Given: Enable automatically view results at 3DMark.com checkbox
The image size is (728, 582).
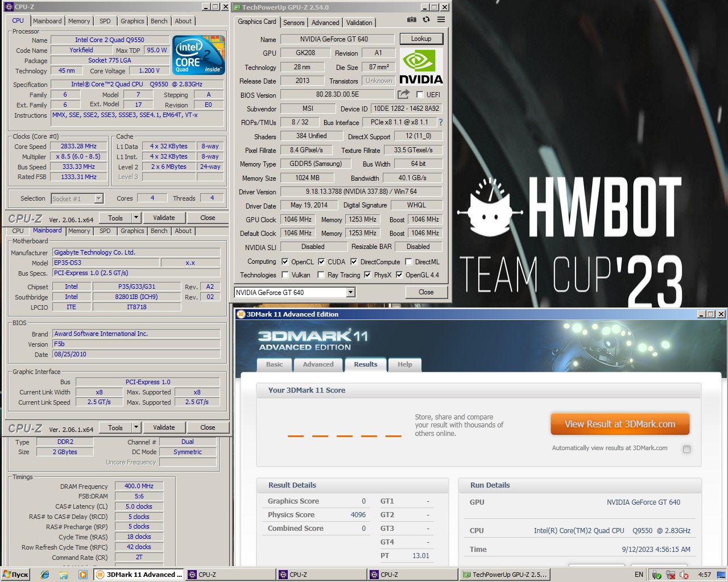Looking at the screenshot, I should pyautogui.click(x=686, y=449).
